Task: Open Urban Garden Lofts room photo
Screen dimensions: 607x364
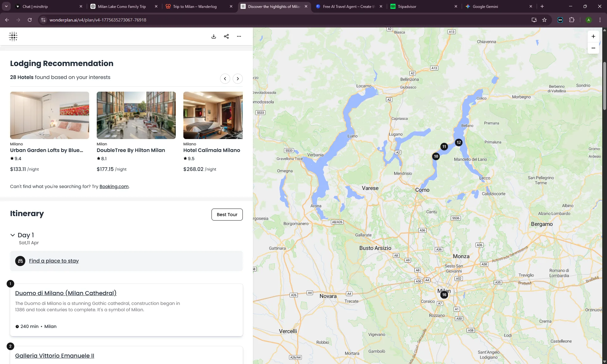Action: 50,115
